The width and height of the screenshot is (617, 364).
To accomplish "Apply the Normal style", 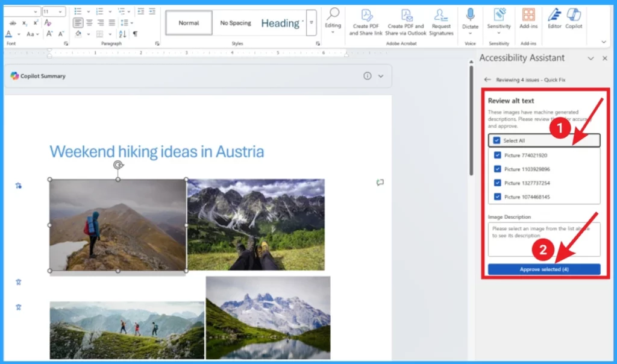I will click(189, 23).
